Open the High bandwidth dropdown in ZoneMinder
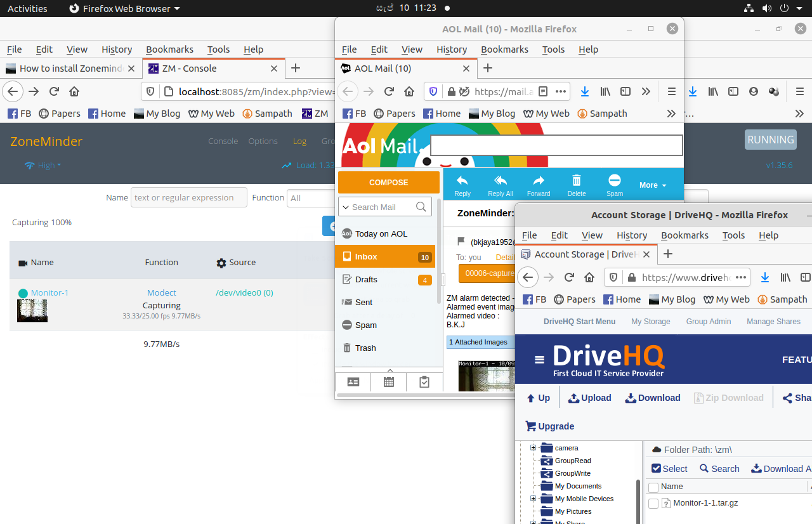Image resolution: width=812 pixels, height=524 pixels. [x=43, y=165]
